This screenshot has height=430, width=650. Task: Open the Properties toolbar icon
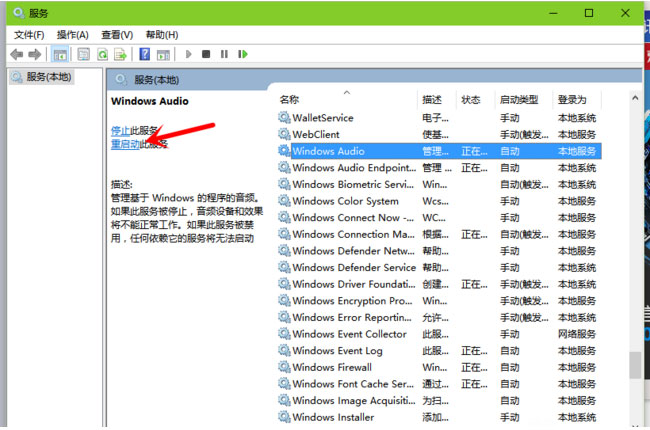[x=84, y=54]
